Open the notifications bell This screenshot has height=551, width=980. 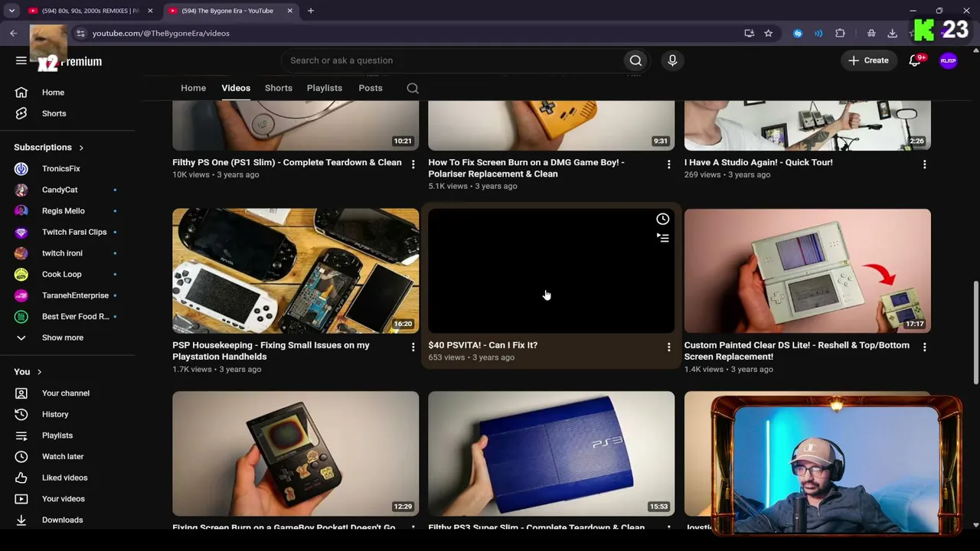click(915, 60)
